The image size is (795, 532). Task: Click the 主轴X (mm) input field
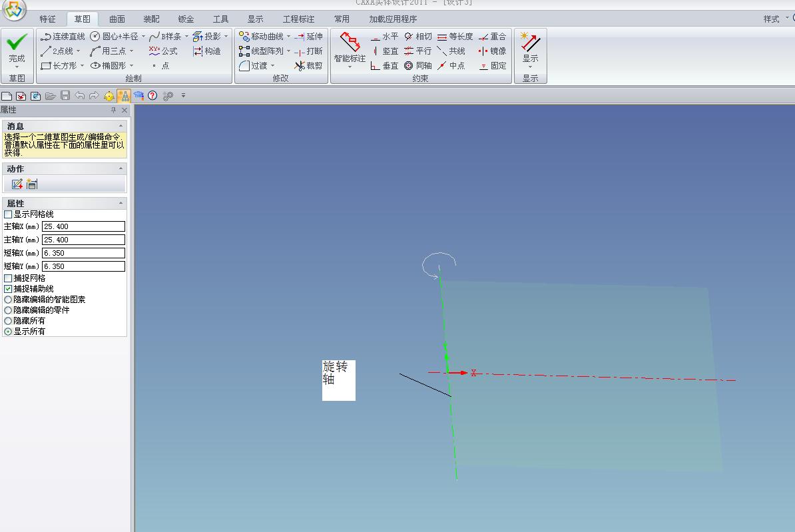pos(83,226)
